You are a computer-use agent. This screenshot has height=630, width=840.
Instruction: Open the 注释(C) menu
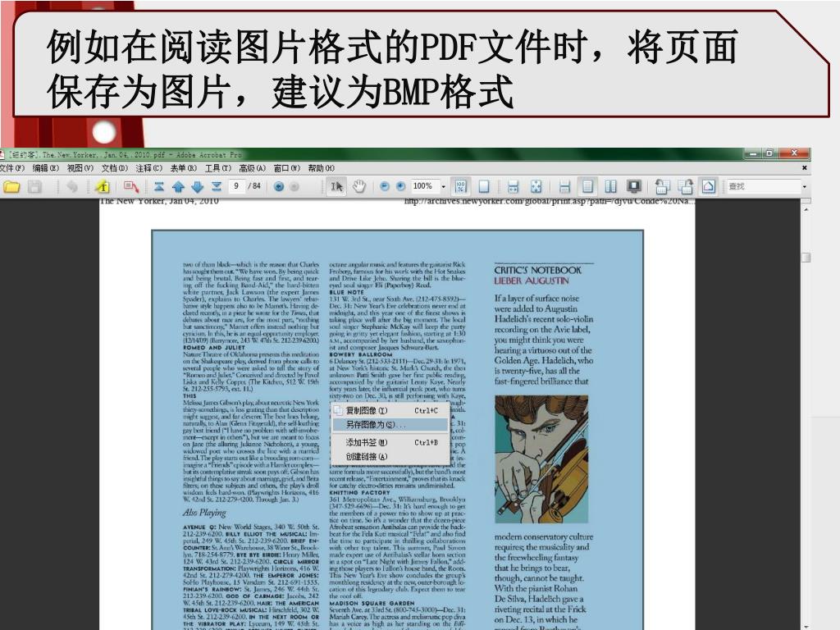[x=149, y=168]
